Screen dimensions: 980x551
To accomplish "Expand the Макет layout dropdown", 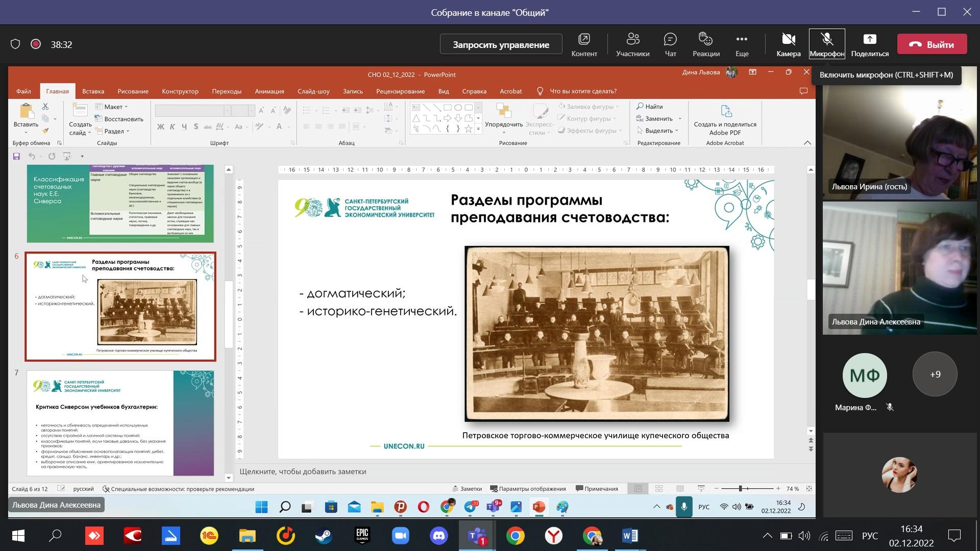I will 112,107.
